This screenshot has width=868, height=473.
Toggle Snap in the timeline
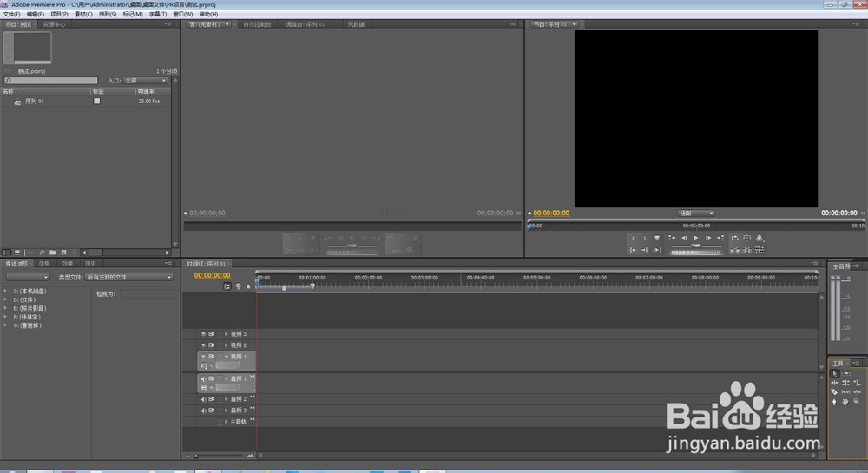(227, 286)
